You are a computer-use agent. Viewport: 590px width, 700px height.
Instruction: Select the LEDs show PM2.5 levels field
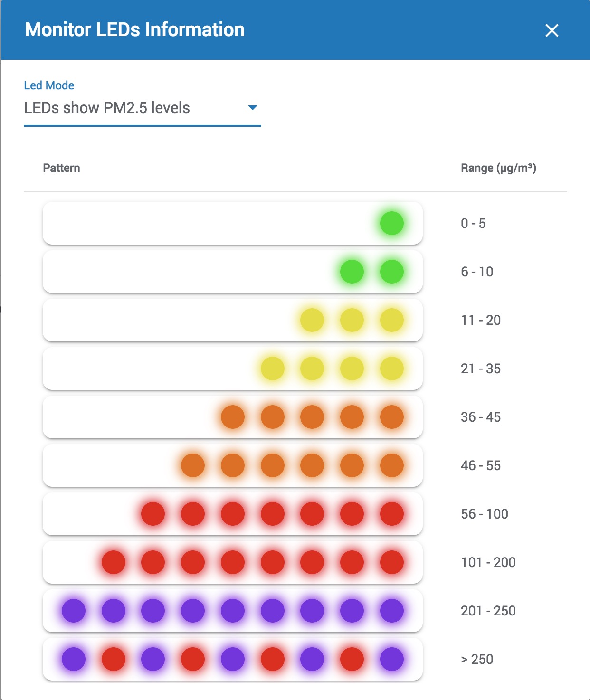click(143, 108)
